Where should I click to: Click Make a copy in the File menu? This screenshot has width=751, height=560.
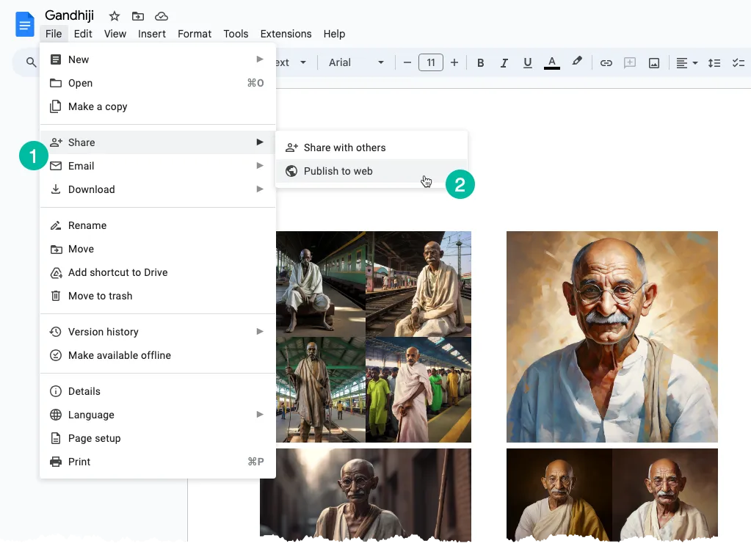click(96, 106)
